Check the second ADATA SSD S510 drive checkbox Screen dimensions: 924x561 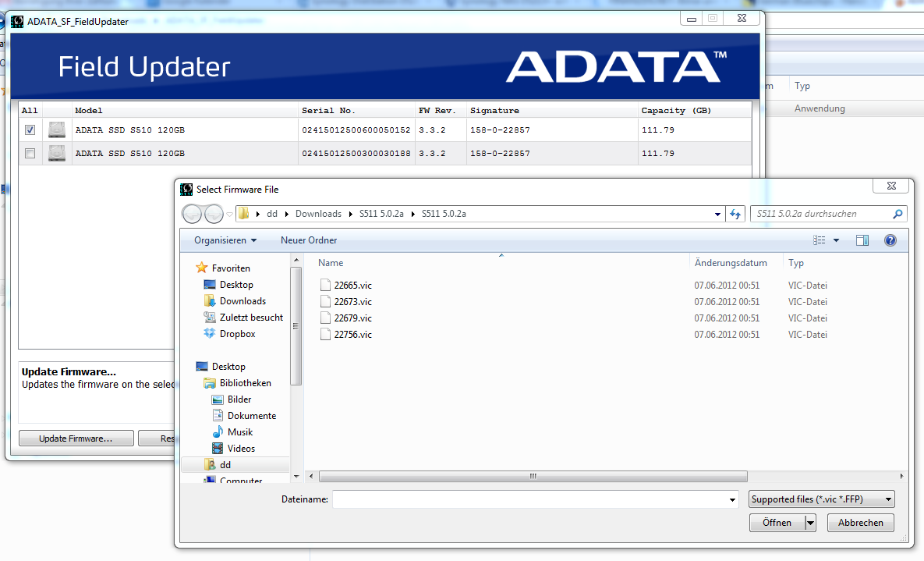click(30, 154)
